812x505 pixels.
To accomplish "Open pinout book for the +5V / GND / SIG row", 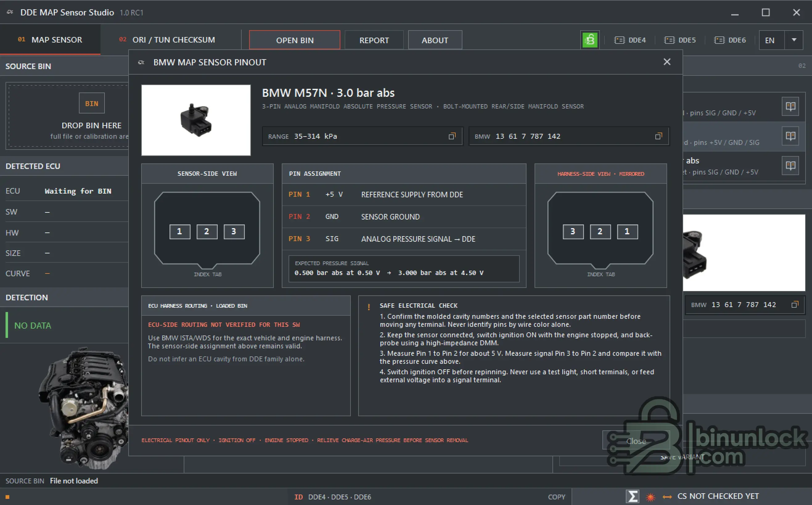I will pyautogui.click(x=790, y=136).
